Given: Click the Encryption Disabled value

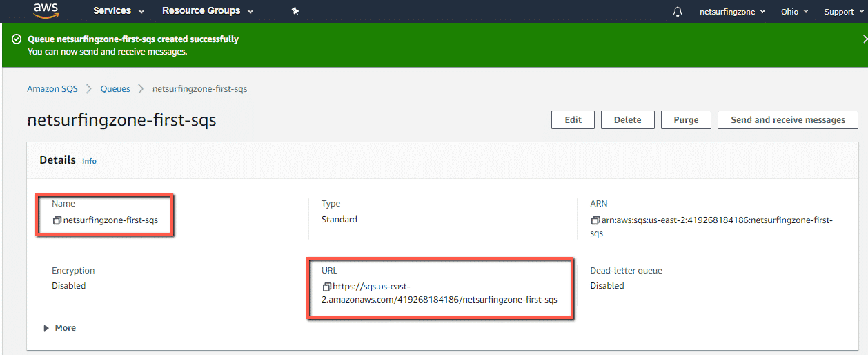Looking at the screenshot, I should (x=69, y=286).
